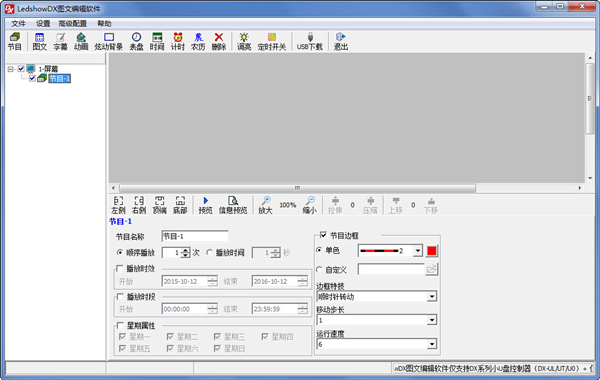Viewport: 600px width, 380px height.
Task: Click the 顺序播放 count spinner
Action: tap(186, 253)
